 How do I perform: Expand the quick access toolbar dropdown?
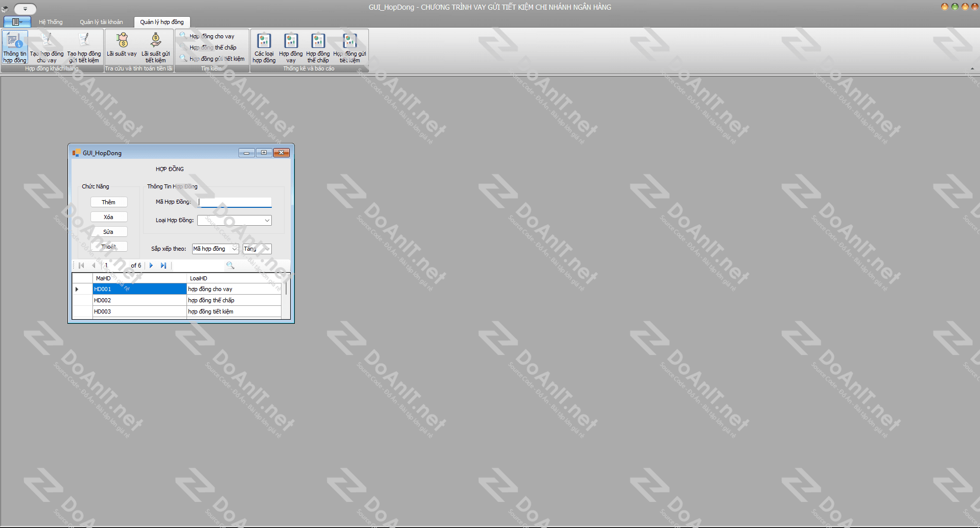[25, 9]
